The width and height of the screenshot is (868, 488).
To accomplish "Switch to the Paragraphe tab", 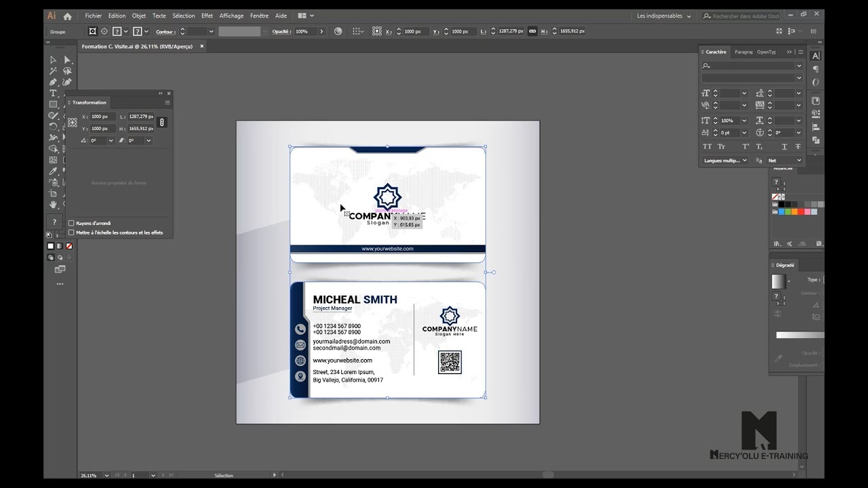I will (x=743, y=52).
